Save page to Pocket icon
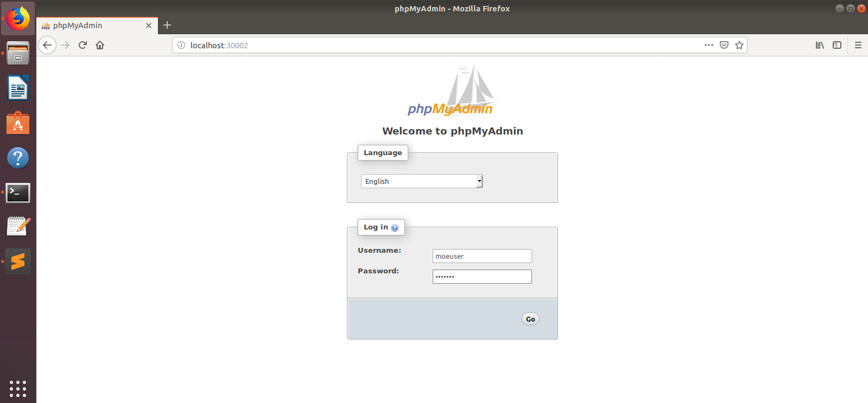 [x=724, y=45]
